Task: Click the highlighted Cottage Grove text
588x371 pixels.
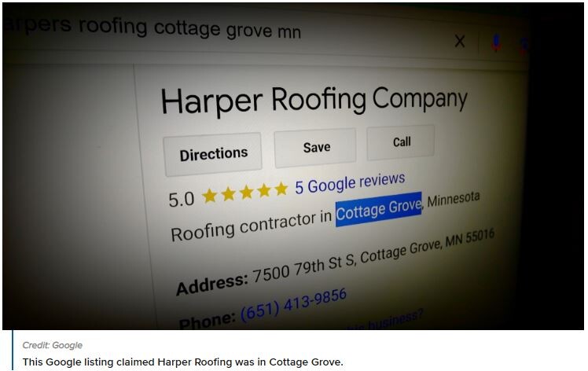Action: 379,209
